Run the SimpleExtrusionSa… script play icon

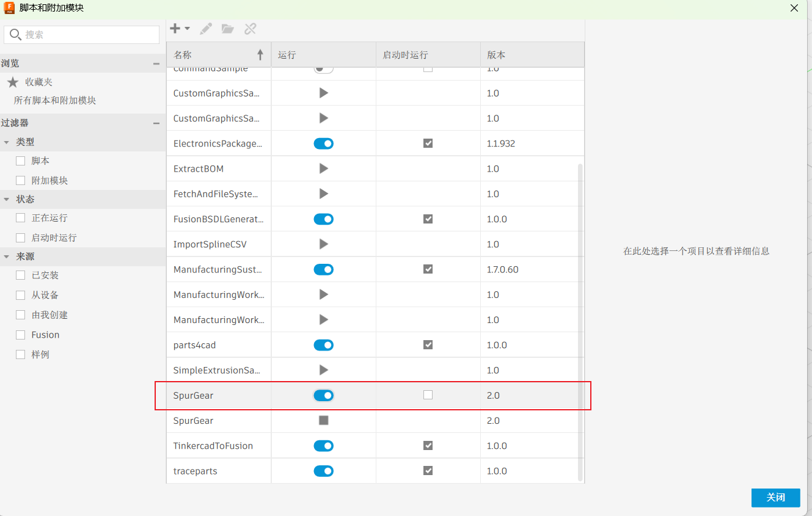coord(324,370)
